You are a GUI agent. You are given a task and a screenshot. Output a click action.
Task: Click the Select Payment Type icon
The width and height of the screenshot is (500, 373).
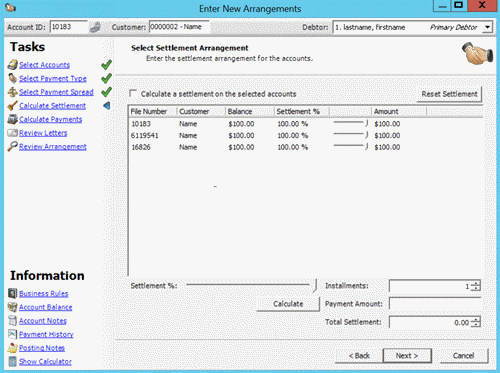coord(13,78)
